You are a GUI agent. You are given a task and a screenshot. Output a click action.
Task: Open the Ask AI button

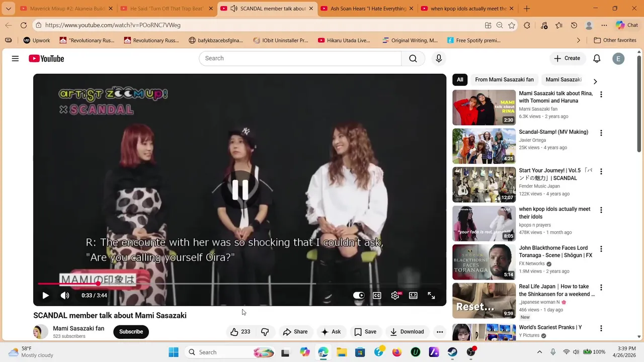point(331,332)
